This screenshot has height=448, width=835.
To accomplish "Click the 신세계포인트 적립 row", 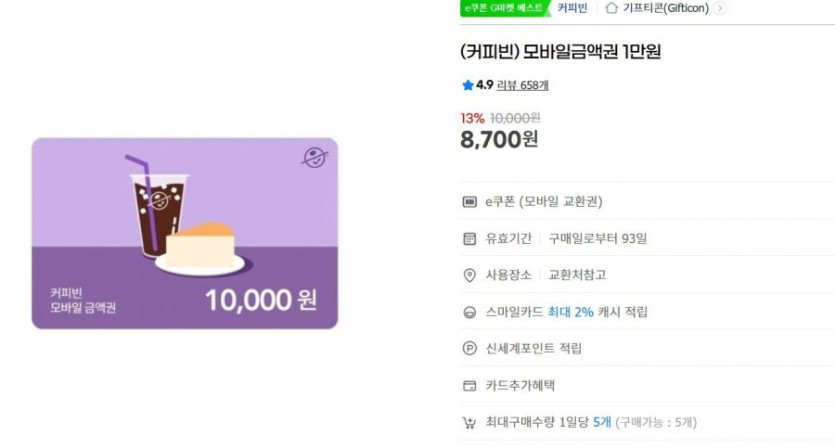I will (533, 348).
